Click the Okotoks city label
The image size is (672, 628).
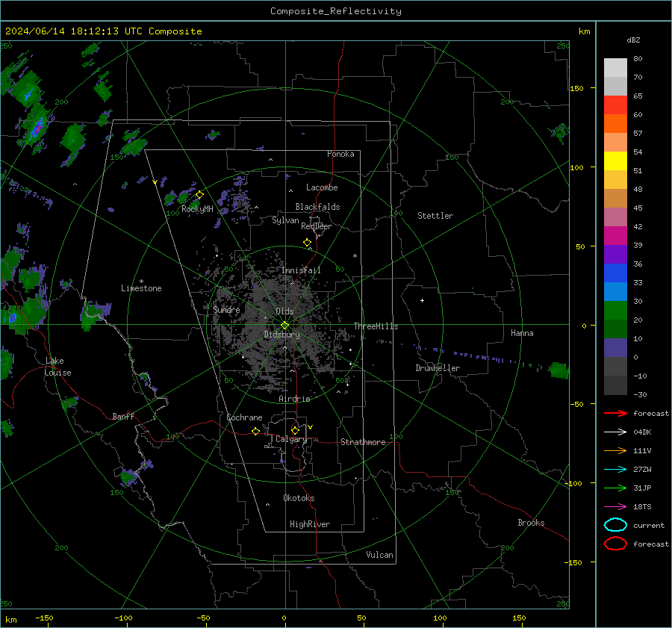pos(299,498)
